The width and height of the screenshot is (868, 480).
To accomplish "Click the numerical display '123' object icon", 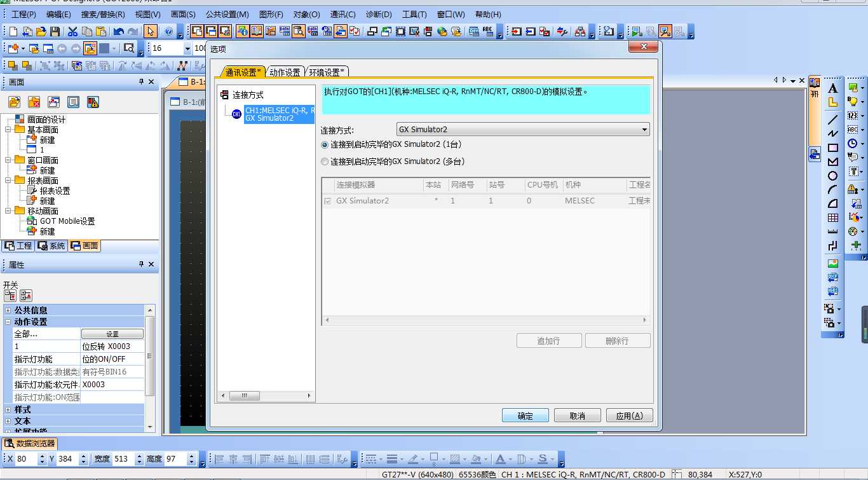I will (x=853, y=115).
